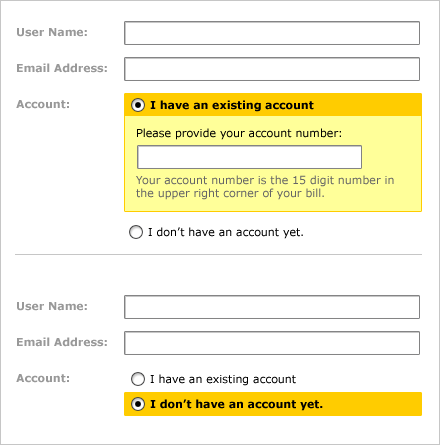Screen dimensions: 440x445
Task: Click the 'User Name:' label in upper form
Action: (52, 32)
